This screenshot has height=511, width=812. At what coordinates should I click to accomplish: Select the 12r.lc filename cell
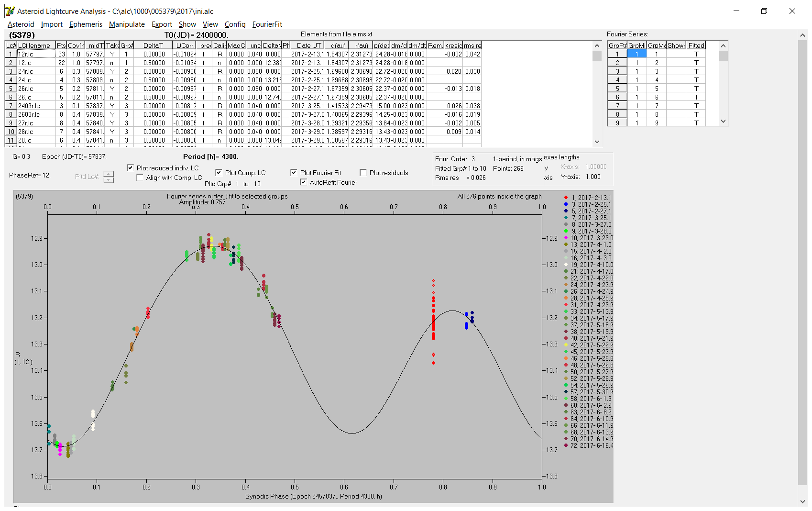tap(36, 54)
